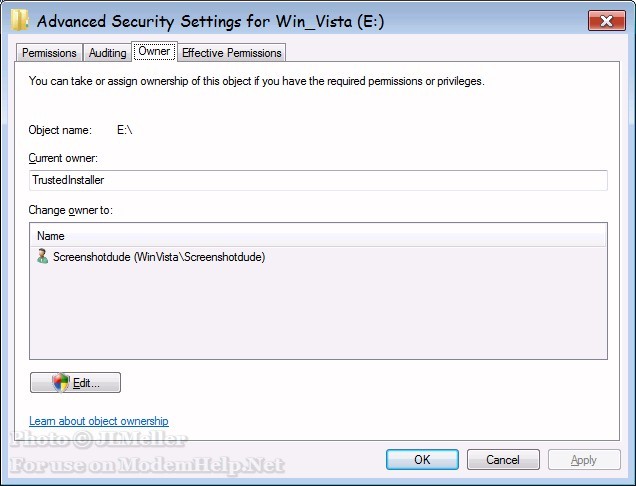
Task: Select the Owner tab
Action: (154, 52)
